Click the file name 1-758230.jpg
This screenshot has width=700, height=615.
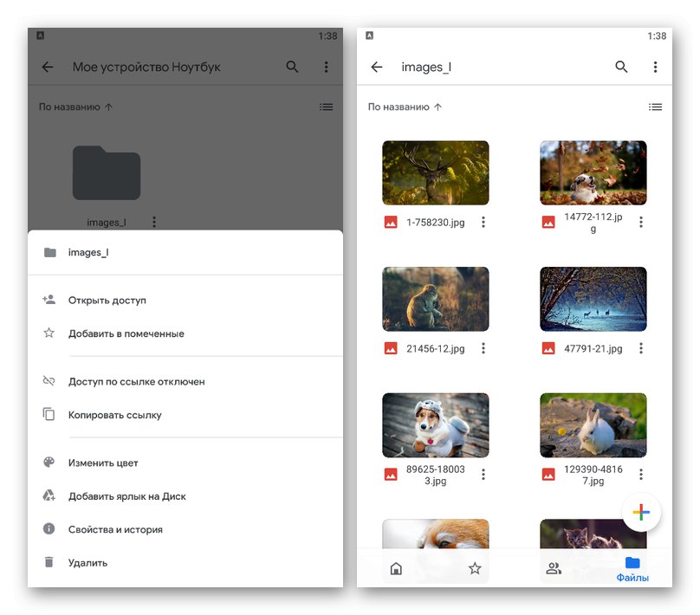pos(435,223)
